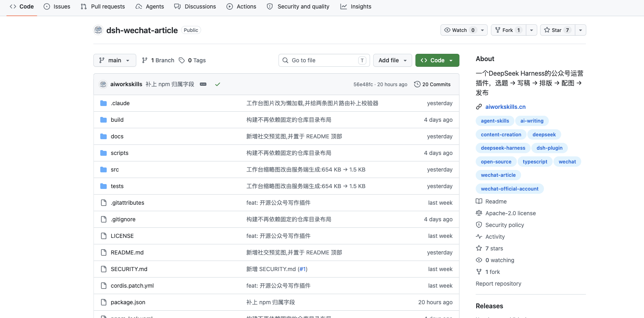Expand the commit message ellipsis icon
Image resolution: width=644 pixels, height=318 pixels.
[x=203, y=84]
